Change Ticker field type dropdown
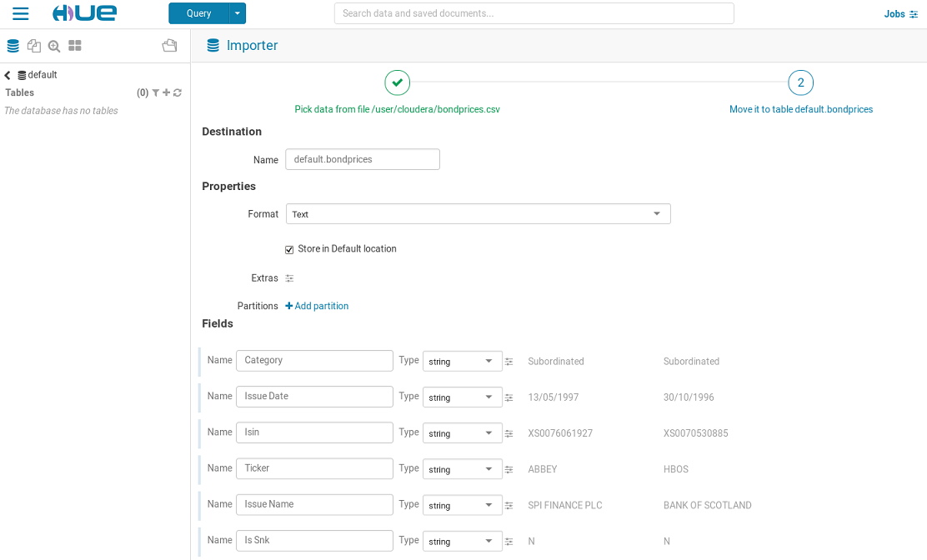927x560 pixels. click(x=463, y=470)
